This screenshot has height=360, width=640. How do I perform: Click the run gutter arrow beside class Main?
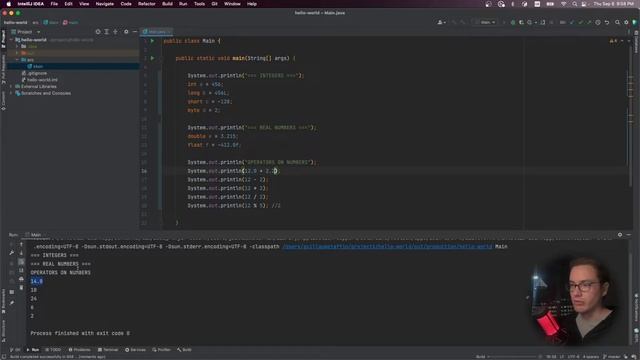pyautogui.click(x=152, y=41)
